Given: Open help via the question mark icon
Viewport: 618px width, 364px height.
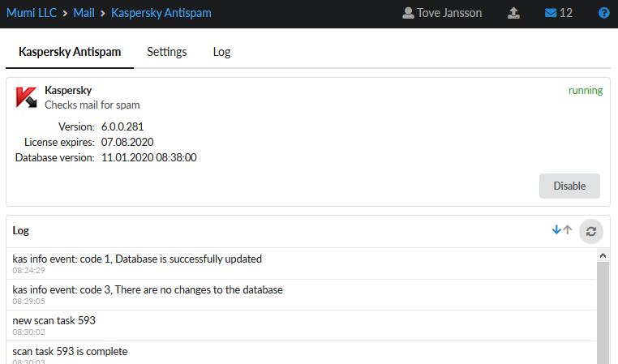Looking at the screenshot, I should click(x=603, y=13).
